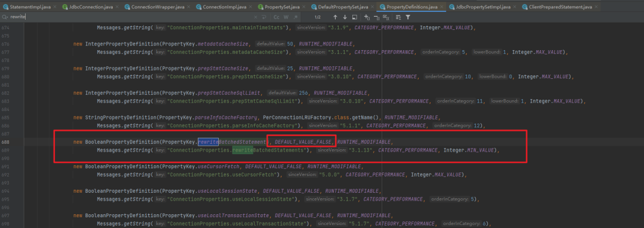Go to next search occurrence arrow
644x228 pixels.
tap(345, 17)
